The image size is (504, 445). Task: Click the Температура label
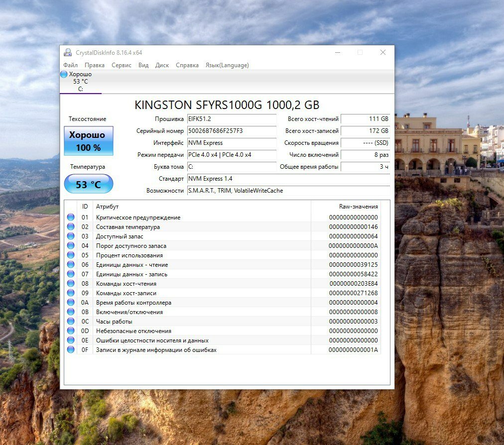click(88, 167)
